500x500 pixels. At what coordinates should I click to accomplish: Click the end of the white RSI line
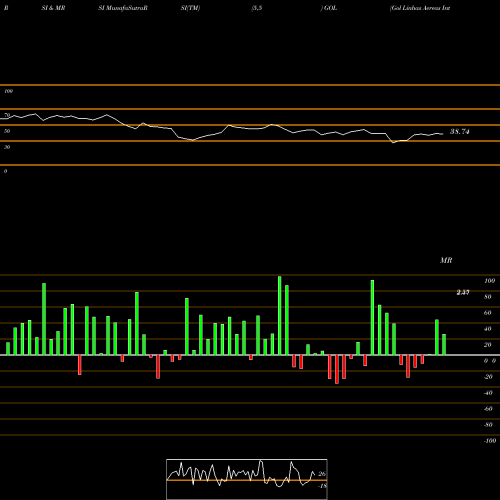(x=443, y=134)
